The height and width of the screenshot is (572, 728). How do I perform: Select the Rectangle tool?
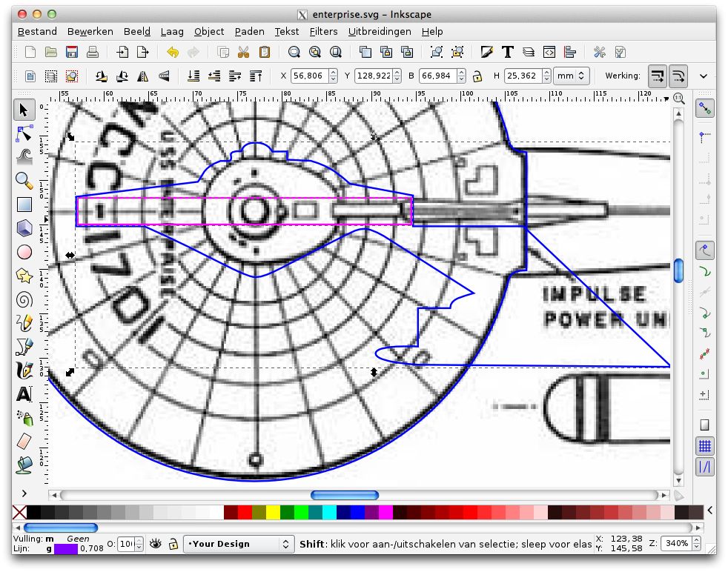(x=24, y=204)
